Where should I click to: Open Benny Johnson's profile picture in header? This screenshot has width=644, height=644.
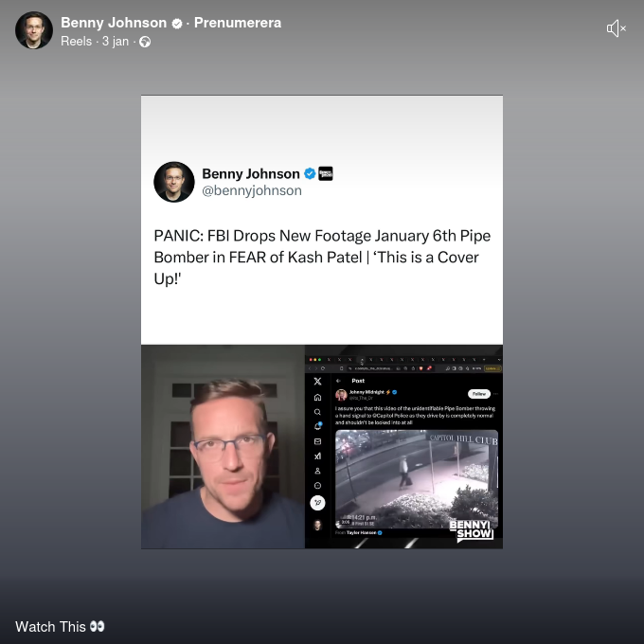(x=34, y=30)
